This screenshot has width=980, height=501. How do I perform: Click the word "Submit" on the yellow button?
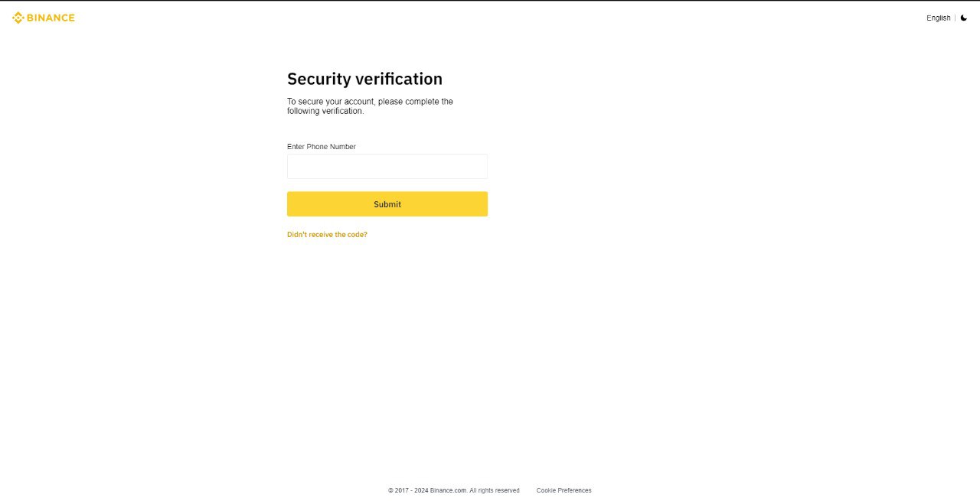(x=387, y=204)
